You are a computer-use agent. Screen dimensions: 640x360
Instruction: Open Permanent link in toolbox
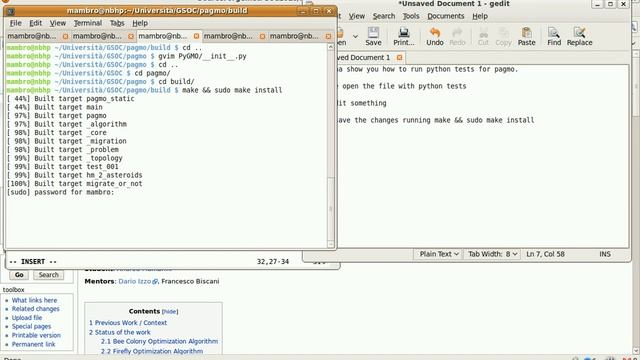click(33, 344)
